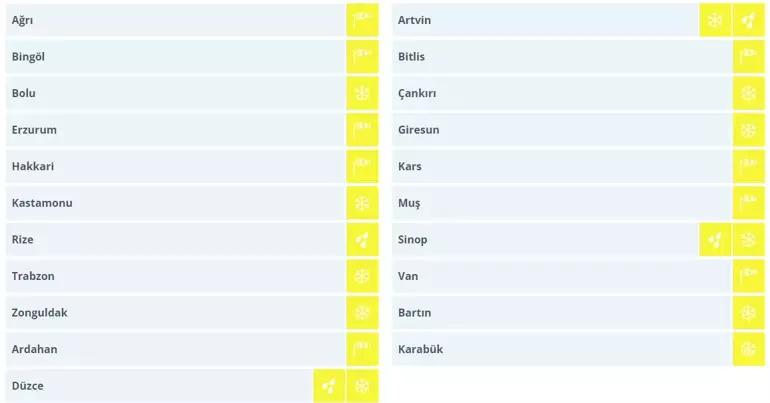
Task: Select the Erzurum province row
Action: pyautogui.click(x=175, y=130)
